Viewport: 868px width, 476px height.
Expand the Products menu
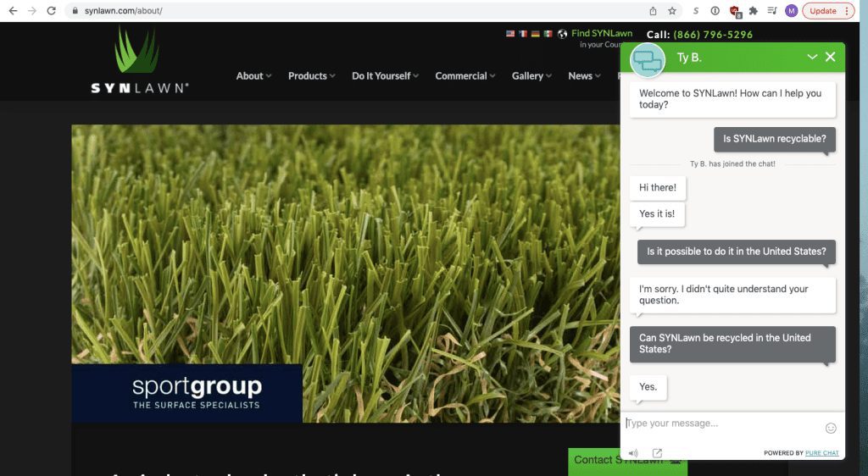point(312,75)
